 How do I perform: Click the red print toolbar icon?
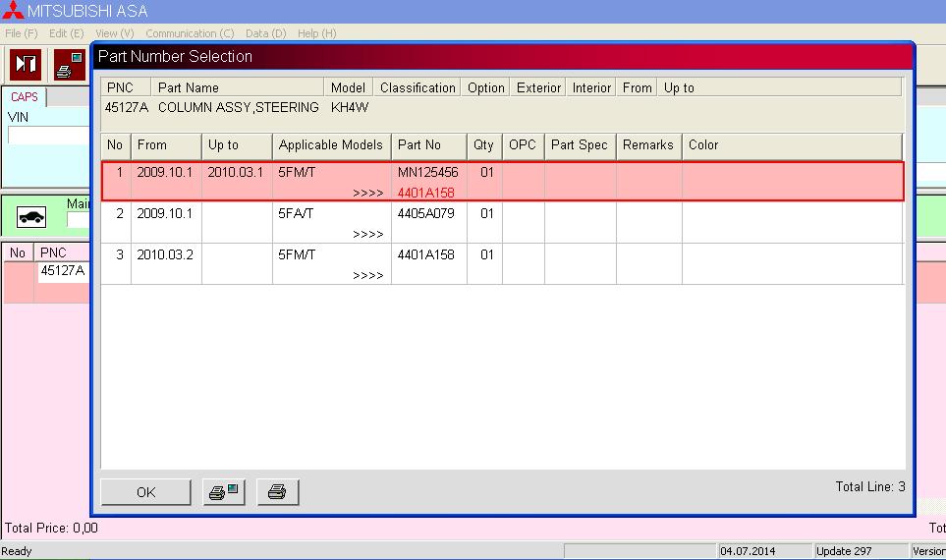69,65
